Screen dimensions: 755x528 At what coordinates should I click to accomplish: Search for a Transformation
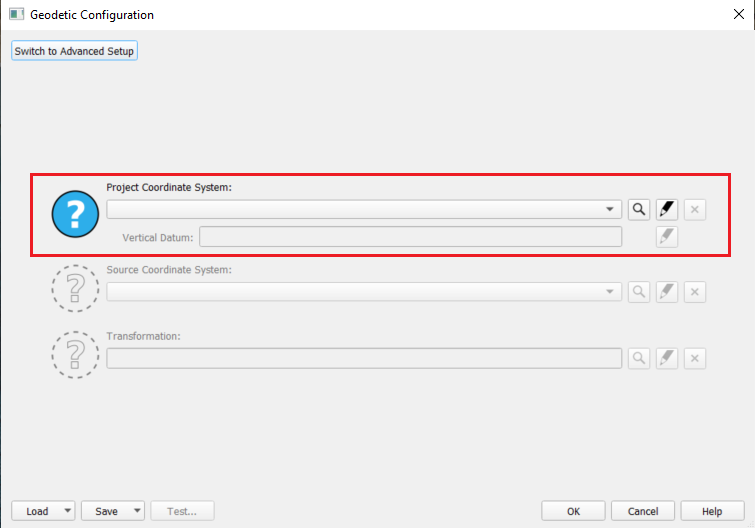[639, 358]
